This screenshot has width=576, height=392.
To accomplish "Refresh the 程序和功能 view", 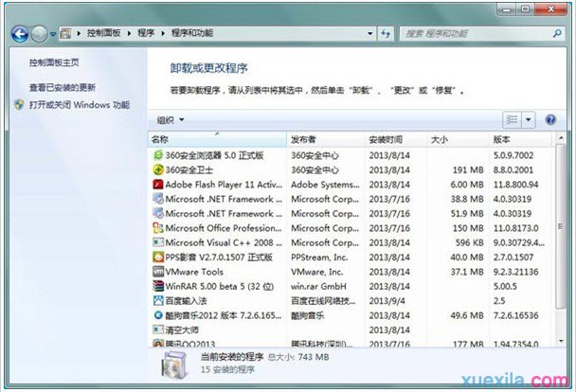I will pyautogui.click(x=386, y=34).
